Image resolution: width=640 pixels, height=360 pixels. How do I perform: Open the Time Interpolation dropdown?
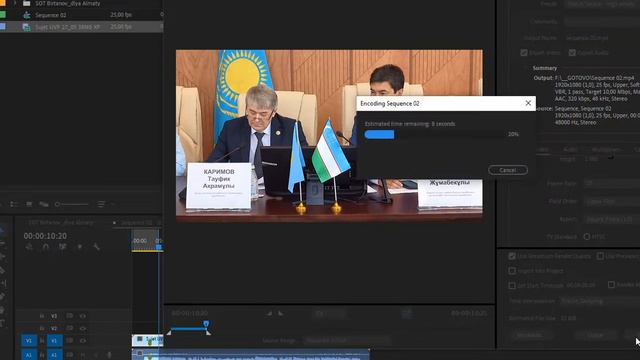coord(600,301)
